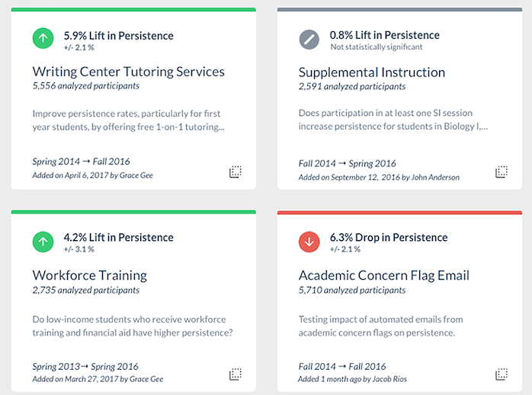Open Supplemental Instruction title

point(372,72)
